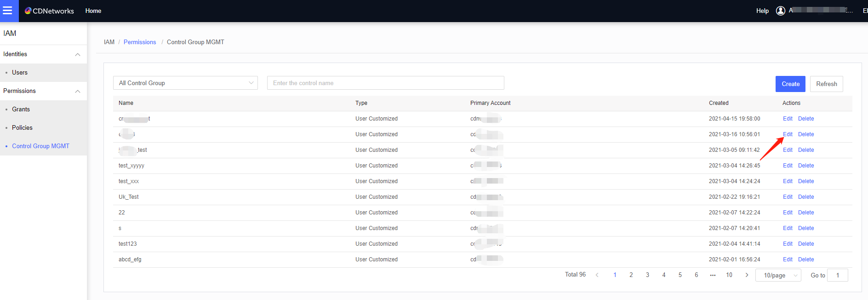868x300 pixels.
Task: Open the 10/page size dropdown
Action: click(x=778, y=275)
